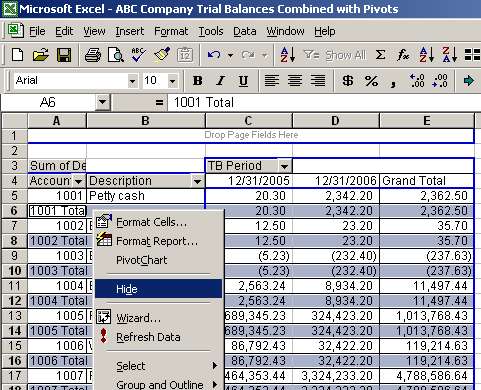Image resolution: width=481 pixels, height=390 pixels.
Task: Apply Comma Style icon
Action: (x=393, y=82)
